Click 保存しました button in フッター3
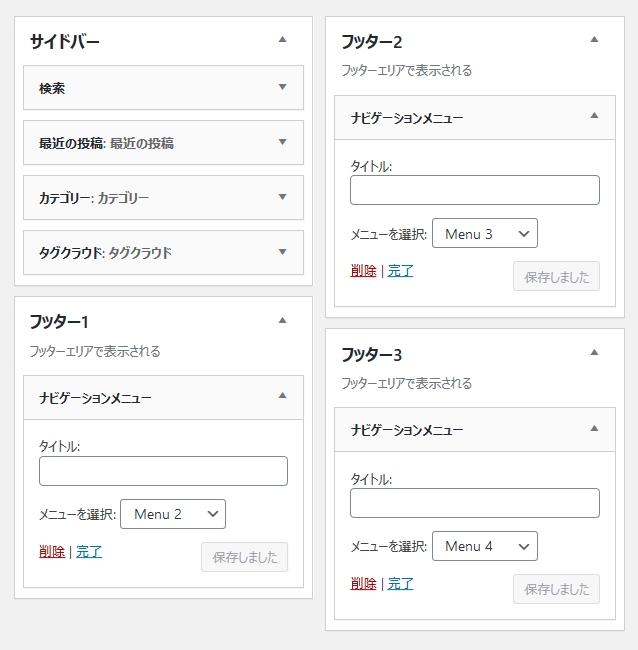The width and height of the screenshot is (638, 650). point(556,589)
